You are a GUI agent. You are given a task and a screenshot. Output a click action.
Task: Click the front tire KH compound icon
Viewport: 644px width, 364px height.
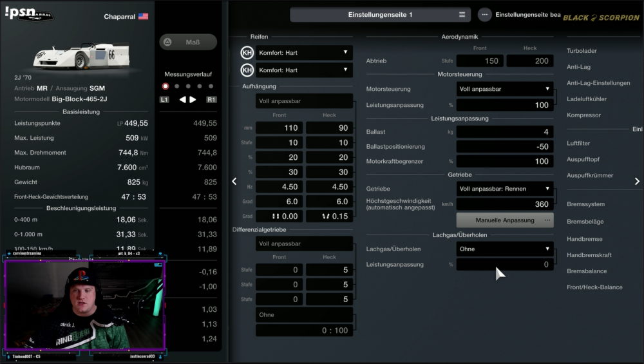247,53
